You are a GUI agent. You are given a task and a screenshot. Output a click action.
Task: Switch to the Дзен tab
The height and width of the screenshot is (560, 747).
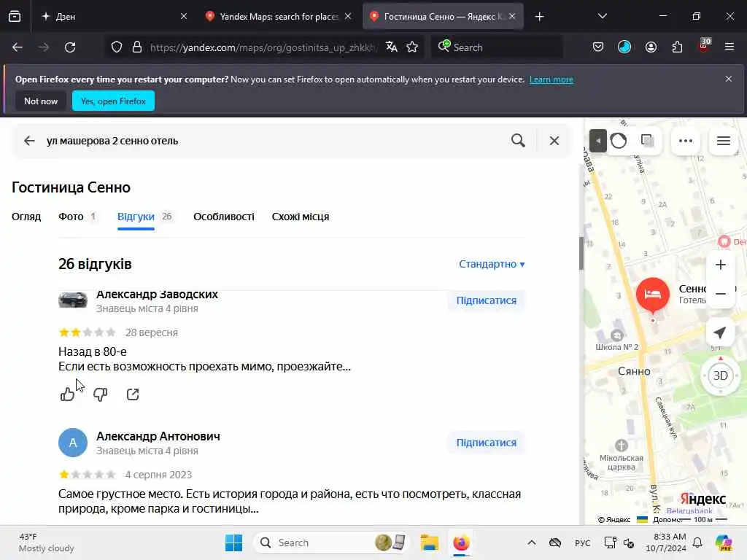[x=115, y=17]
